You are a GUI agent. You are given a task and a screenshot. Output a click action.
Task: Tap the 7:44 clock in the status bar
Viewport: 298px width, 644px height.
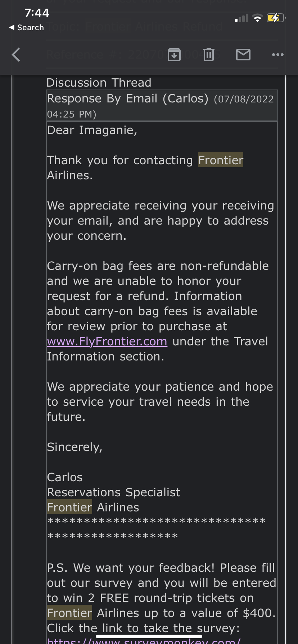click(37, 13)
